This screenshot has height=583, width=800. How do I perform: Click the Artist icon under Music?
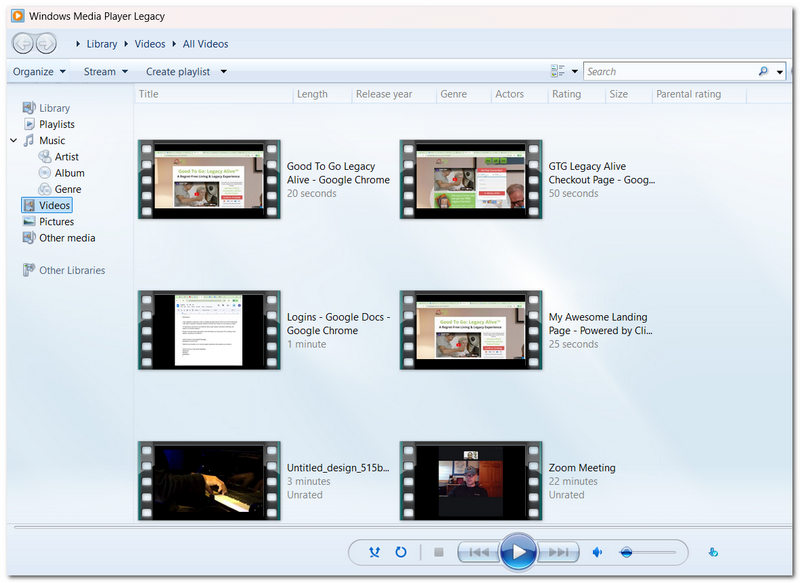pos(45,157)
